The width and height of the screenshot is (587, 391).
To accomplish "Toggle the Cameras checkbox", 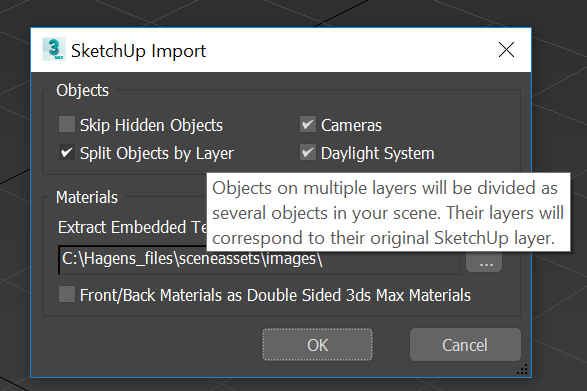I will click(x=308, y=124).
